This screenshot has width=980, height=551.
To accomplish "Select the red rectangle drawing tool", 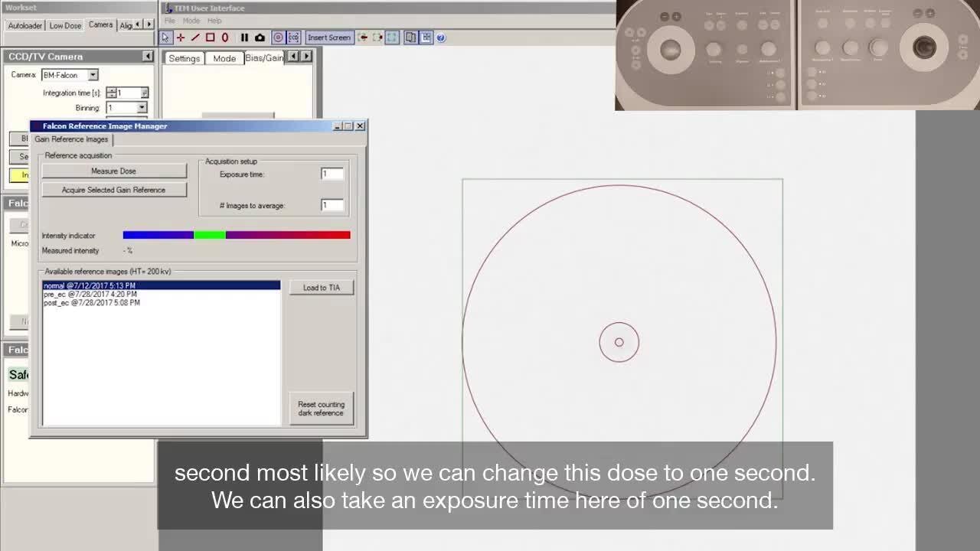I will click(210, 37).
